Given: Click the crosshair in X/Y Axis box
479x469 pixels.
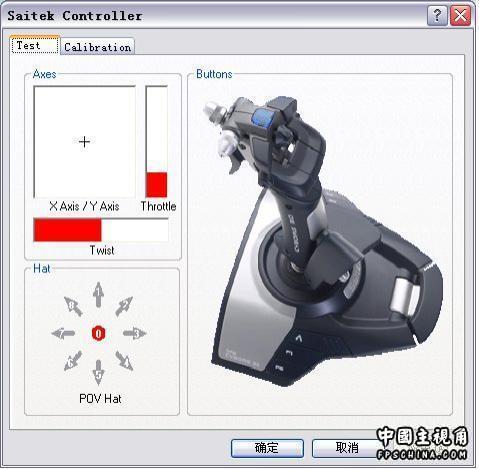Looking at the screenshot, I should click(84, 142).
